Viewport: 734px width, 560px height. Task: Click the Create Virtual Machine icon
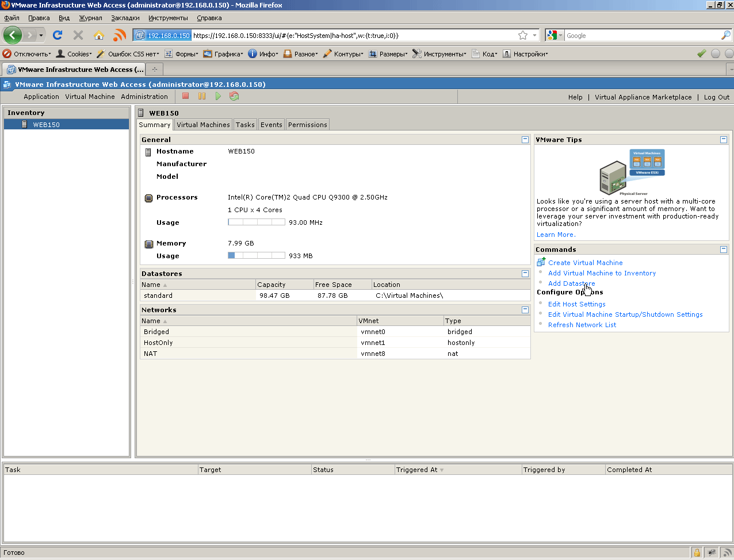pyautogui.click(x=541, y=262)
